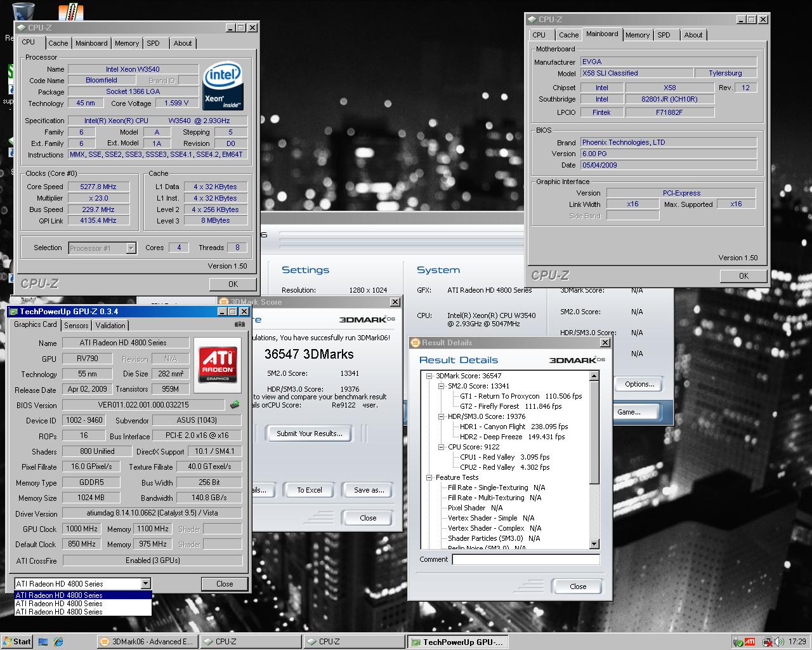Open the Recycle Bin desktop icon

(x=23, y=11)
